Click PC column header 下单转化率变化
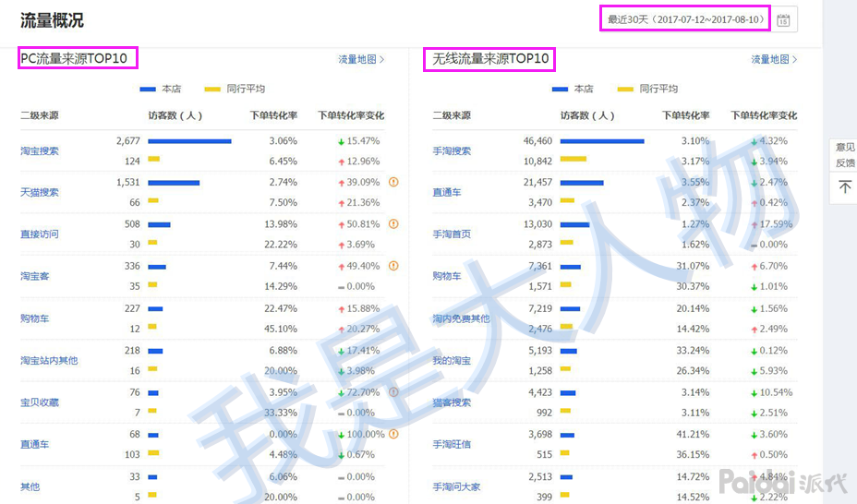Screen dimensions: 857x504 pos(351,115)
